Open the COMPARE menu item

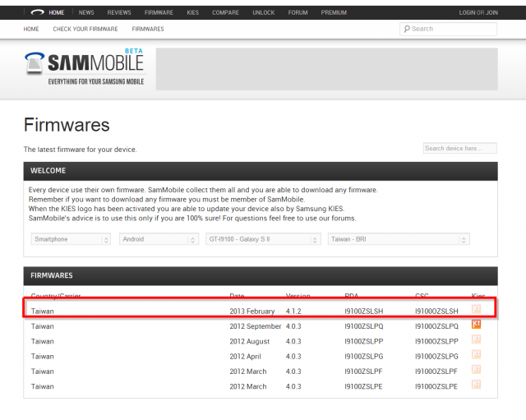coord(225,13)
